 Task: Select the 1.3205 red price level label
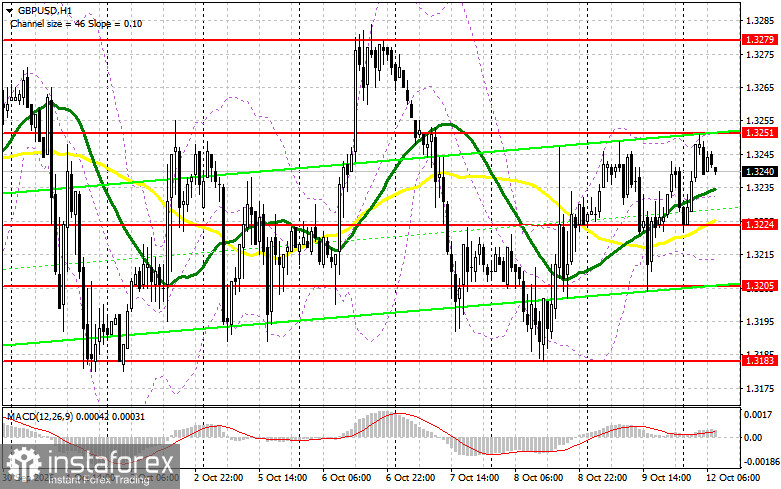tap(760, 285)
